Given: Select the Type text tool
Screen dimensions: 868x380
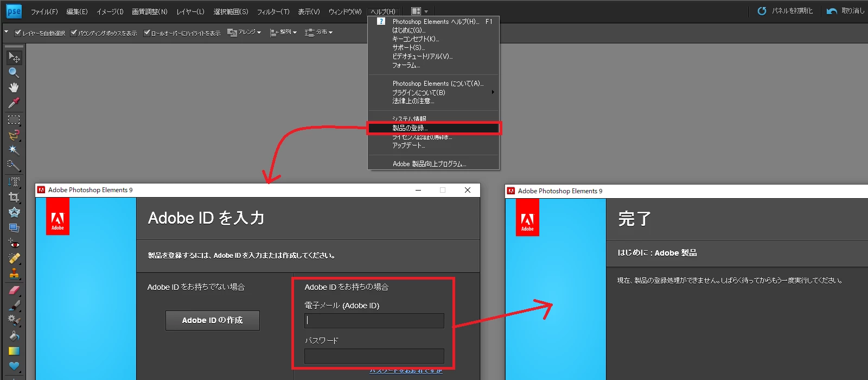Looking at the screenshot, I should pos(14,182).
